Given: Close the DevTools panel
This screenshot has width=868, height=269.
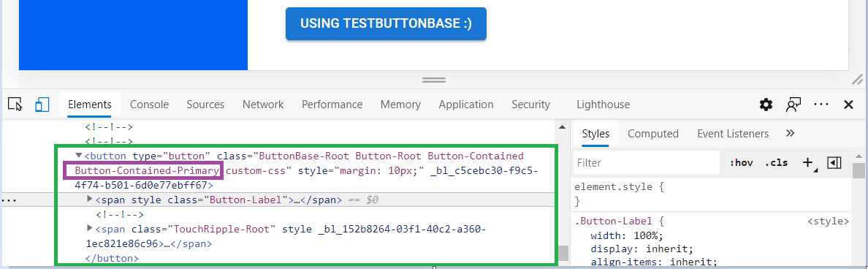Looking at the screenshot, I should (848, 105).
